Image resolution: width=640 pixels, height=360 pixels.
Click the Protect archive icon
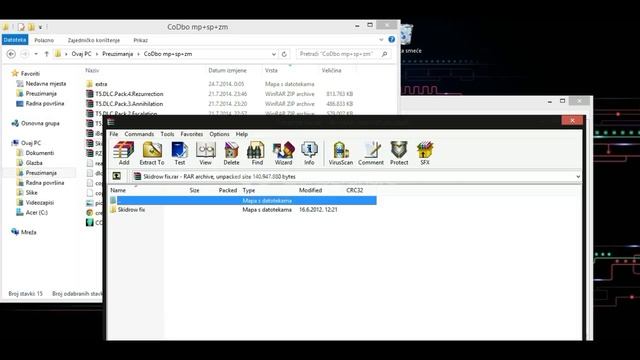click(399, 153)
